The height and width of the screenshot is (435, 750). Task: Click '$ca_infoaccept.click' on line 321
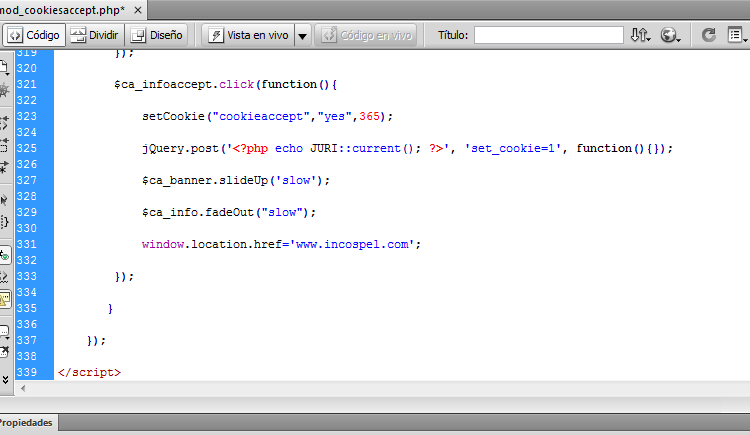point(184,84)
